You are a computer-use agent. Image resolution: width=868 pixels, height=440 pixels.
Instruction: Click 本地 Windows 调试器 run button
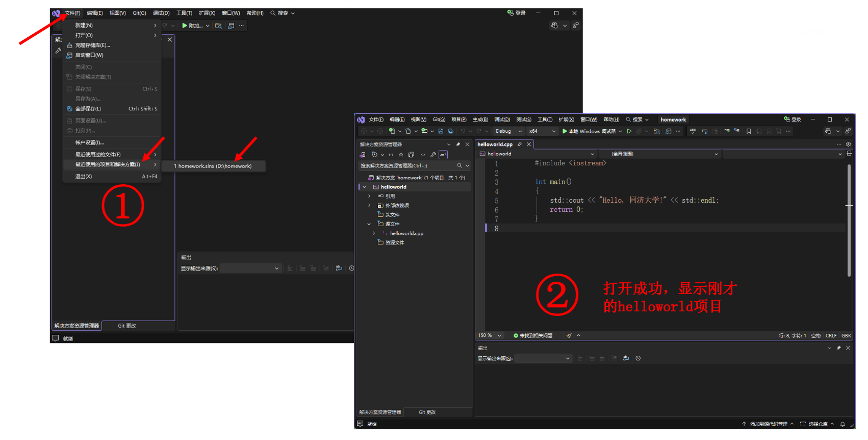pyautogui.click(x=589, y=131)
